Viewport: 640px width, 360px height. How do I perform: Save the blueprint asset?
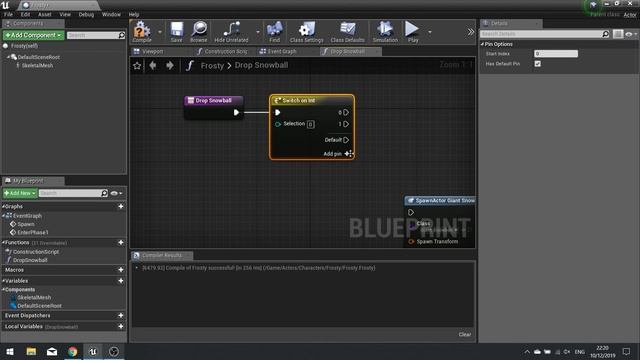click(x=176, y=32)
